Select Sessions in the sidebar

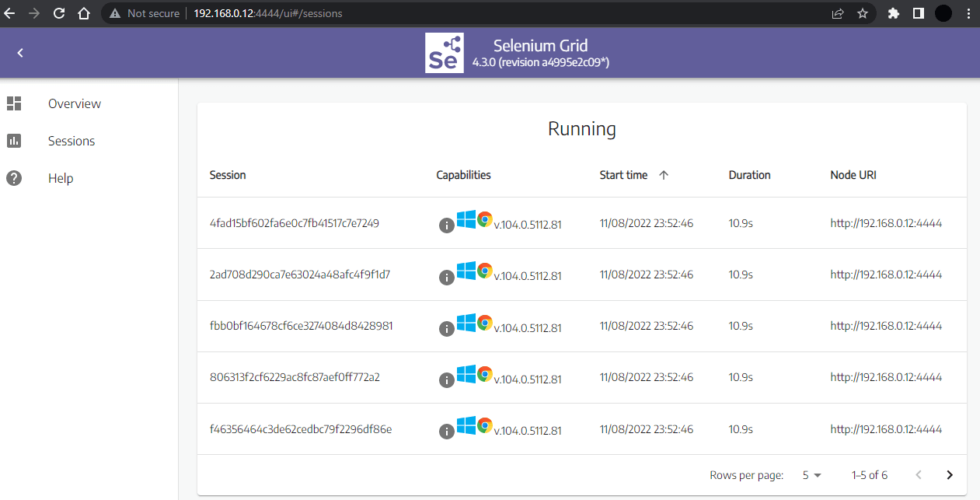[71, 141]
